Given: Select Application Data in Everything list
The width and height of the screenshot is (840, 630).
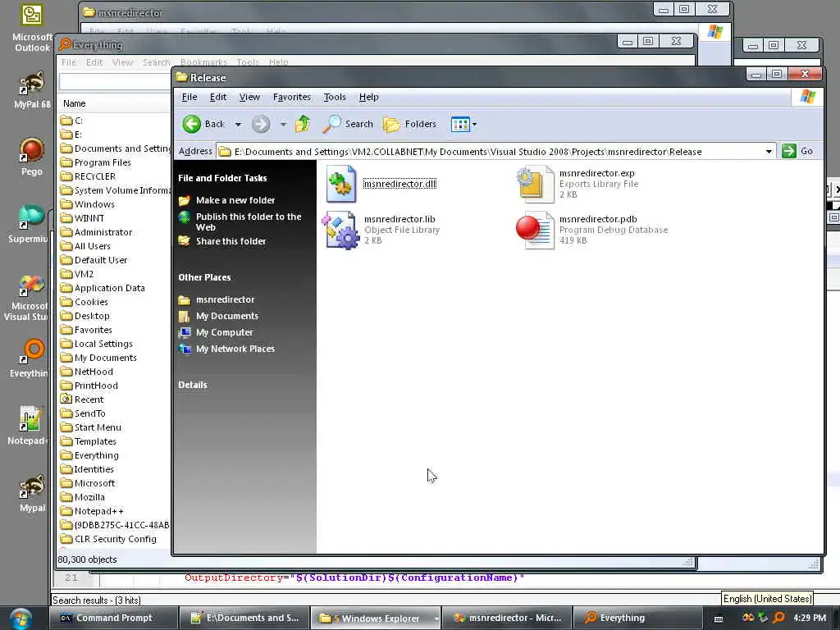Looking at the screenshot, I should pos(109,288).
